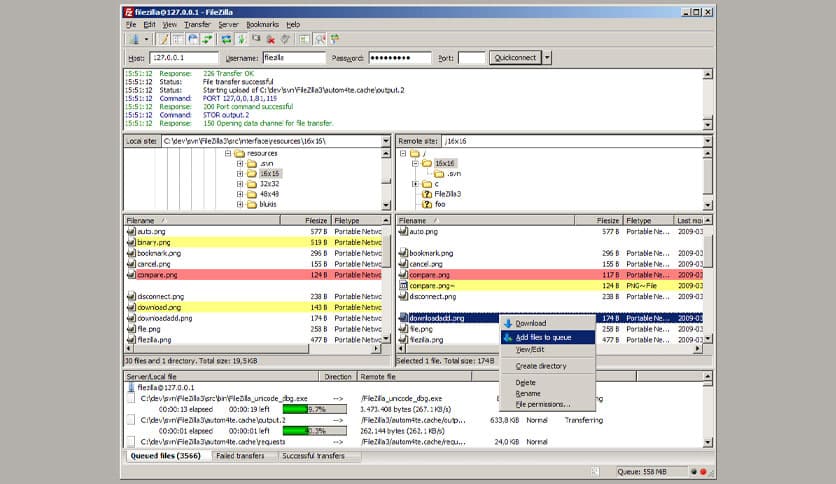Switch to the Failed transfers tab
The image size is (836, 484).
[x=240, y=456]
